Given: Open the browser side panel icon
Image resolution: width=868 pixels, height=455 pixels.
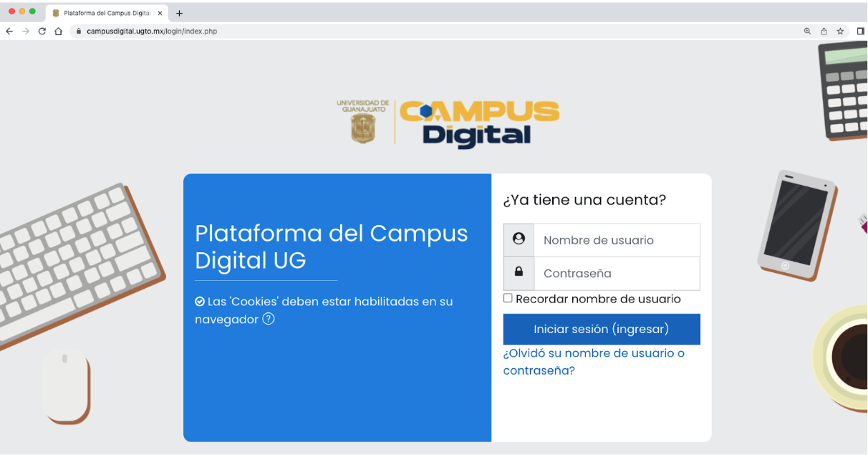Looking at the screenshot, I should click(860, 31).
